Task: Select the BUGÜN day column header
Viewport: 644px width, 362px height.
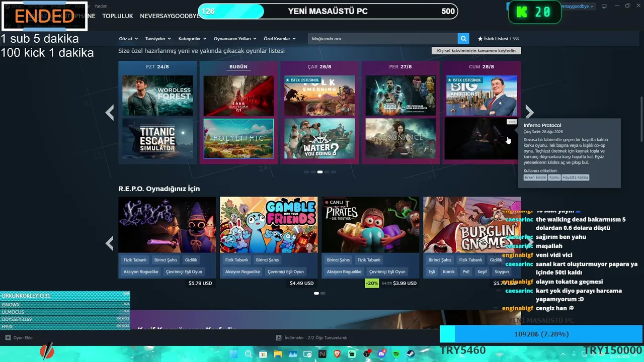Action: pos(238,67)
